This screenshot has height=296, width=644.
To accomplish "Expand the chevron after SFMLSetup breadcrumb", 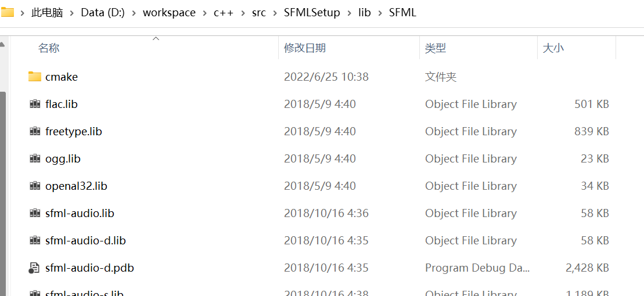I will click(350, 13).
